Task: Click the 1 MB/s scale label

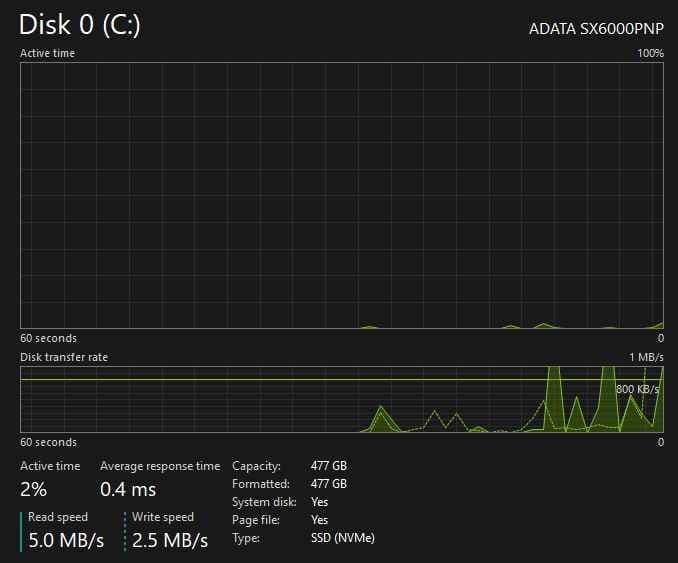Action: click(x=646, y=357)
